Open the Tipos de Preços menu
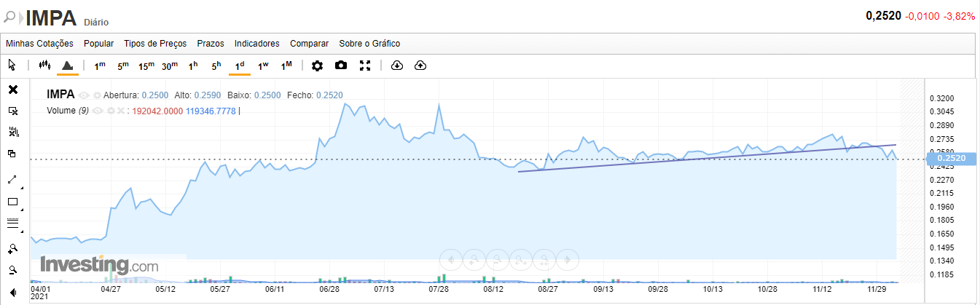The height and width of the screenshot is (305, 980). point(155,44)
